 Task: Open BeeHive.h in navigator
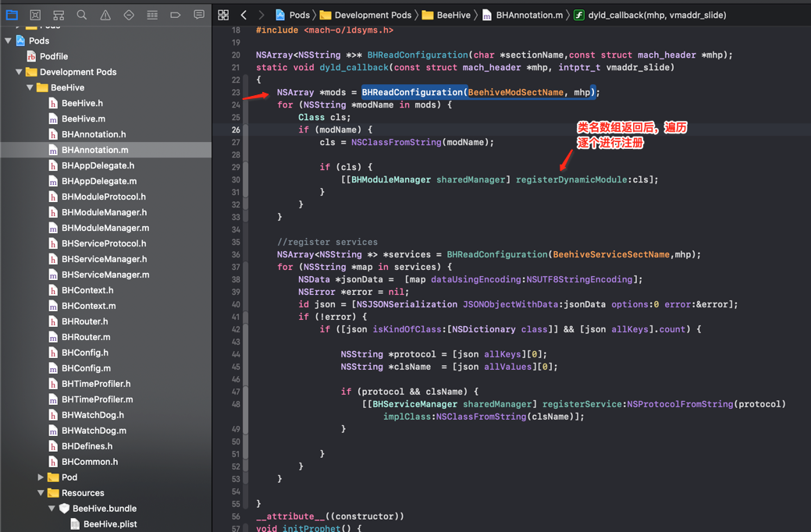(x=82, y=103)
